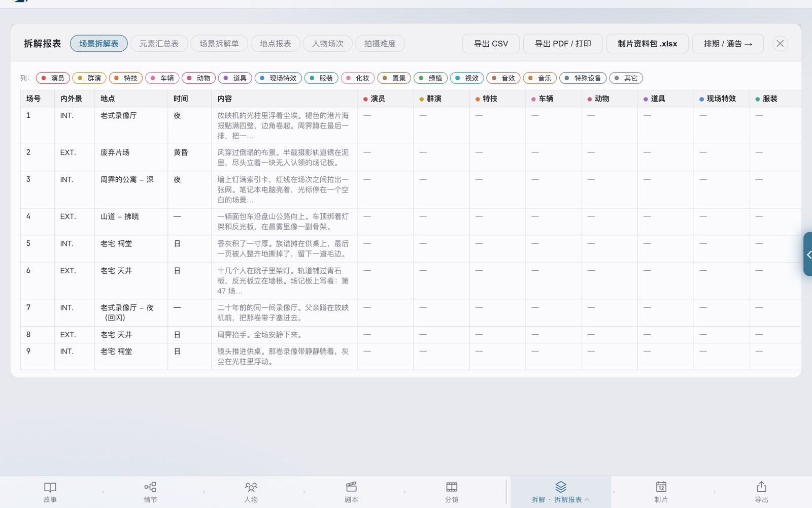Toggle the 音乐 column chip
Screen dimensions: 812x508
pos(540,78)
